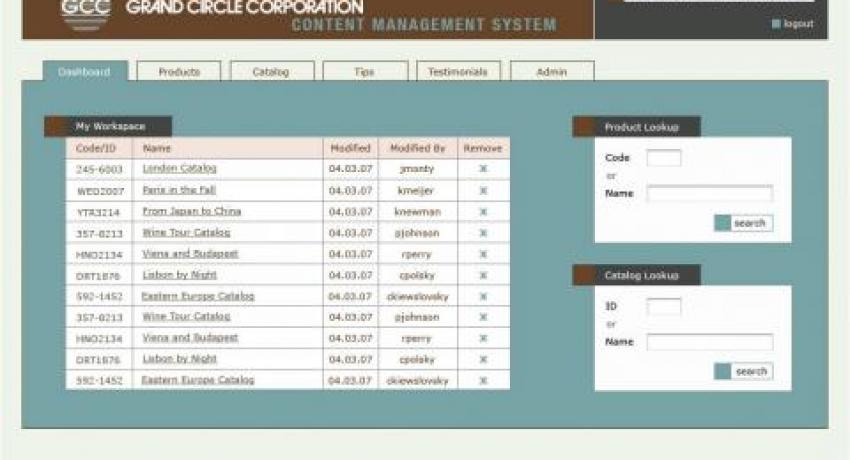Log out using the logout link
This screenshot has height=460, width=850.
coord(799,24)
